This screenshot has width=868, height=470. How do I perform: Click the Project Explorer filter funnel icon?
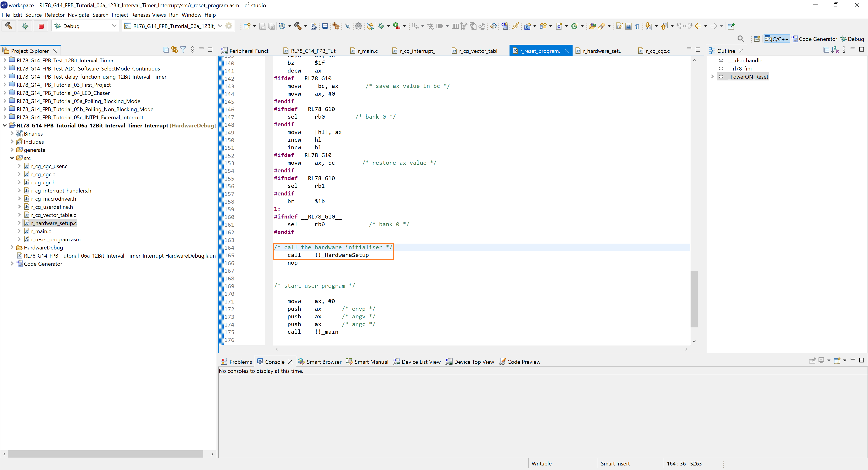(183, 50)
